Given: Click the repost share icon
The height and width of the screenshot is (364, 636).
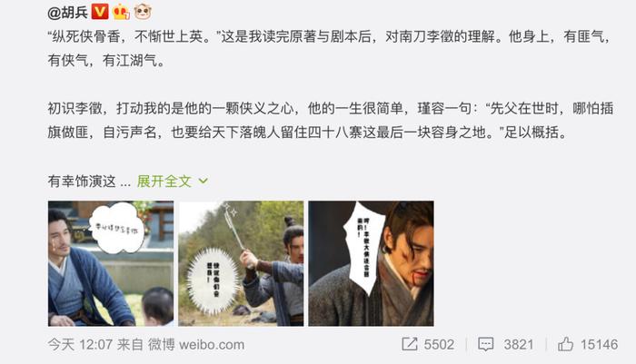Looking at the screenshot, I should (x=409, y=344).
